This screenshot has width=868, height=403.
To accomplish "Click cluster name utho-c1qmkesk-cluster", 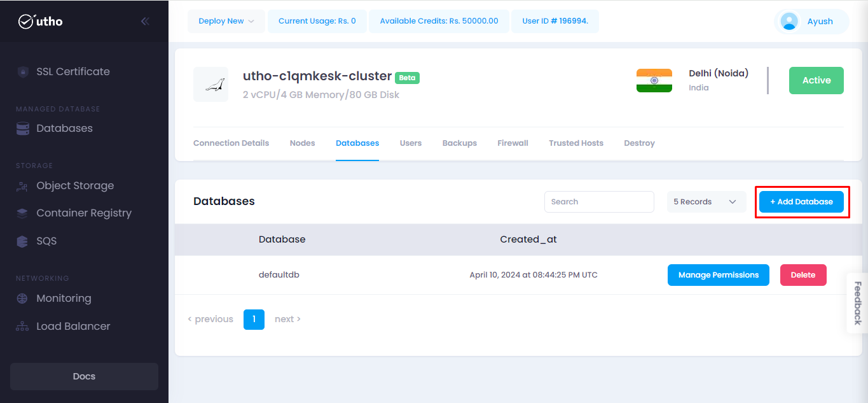I will pyautogui.click(x=317, y=76).
